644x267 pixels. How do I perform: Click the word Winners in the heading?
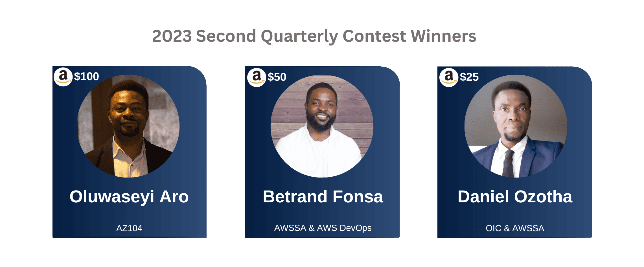[443, 36]
